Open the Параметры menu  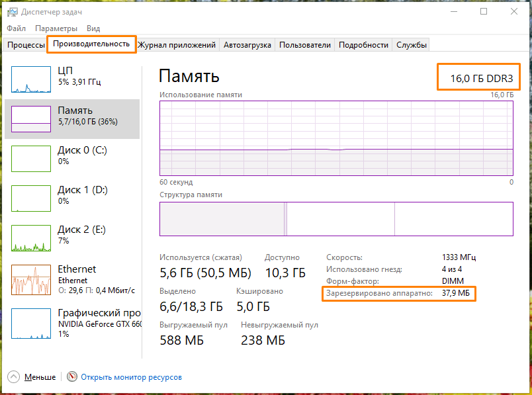click(56, 28)
